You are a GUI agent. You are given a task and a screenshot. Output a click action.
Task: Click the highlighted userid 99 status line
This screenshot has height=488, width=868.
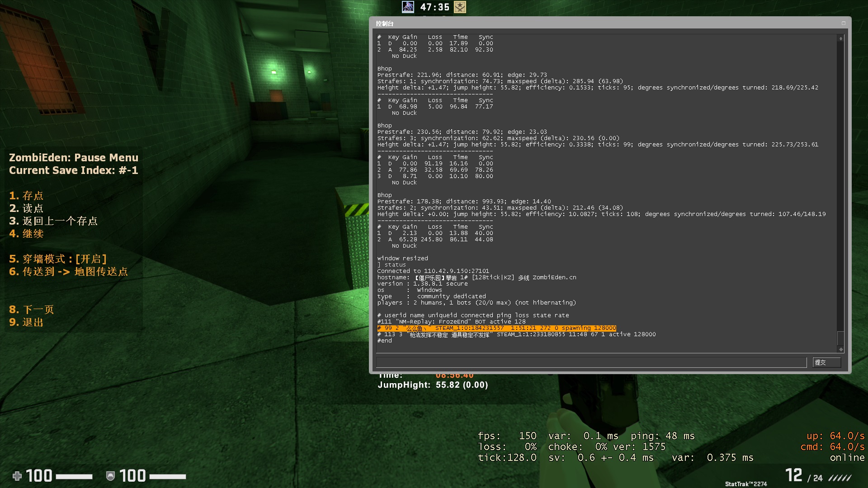[x=496, y=328]
